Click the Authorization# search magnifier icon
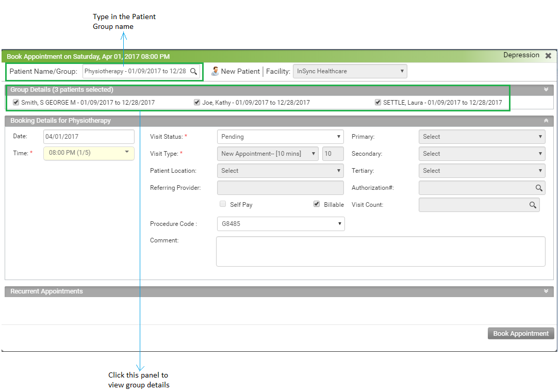The height and width of the screenshot is (392, 560). 538,188
